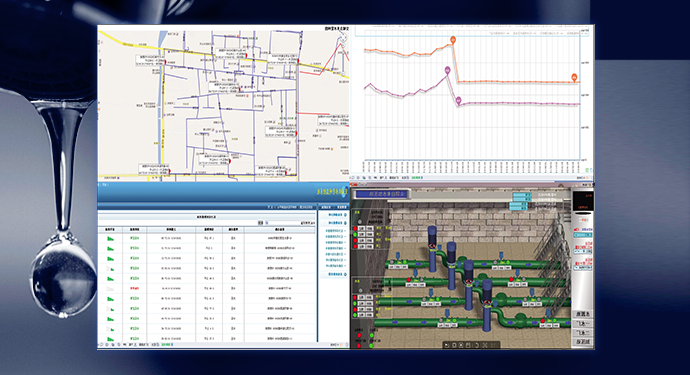Focus the search input field above the data table
The image size is (690, 375).
click(x=283, y=223)
